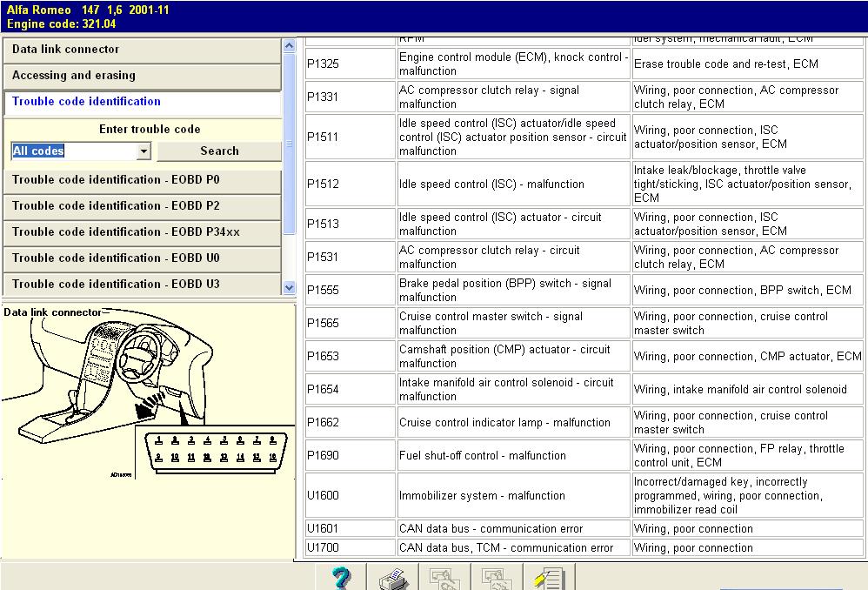Click the 'Enter trouble code' label
Screen dimensions: 868x590
click(x=150, y=129)
